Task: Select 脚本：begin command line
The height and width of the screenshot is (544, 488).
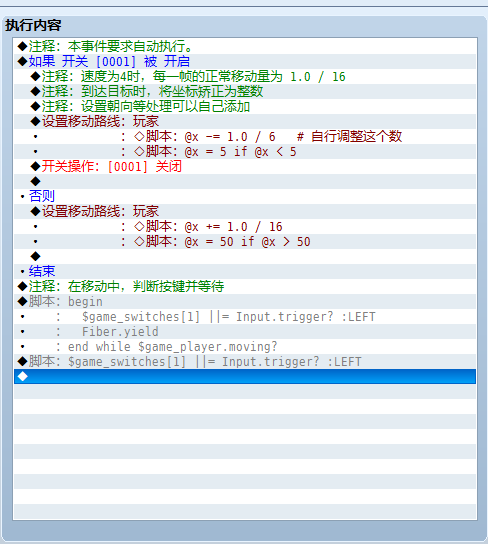Action: point(245,302)
